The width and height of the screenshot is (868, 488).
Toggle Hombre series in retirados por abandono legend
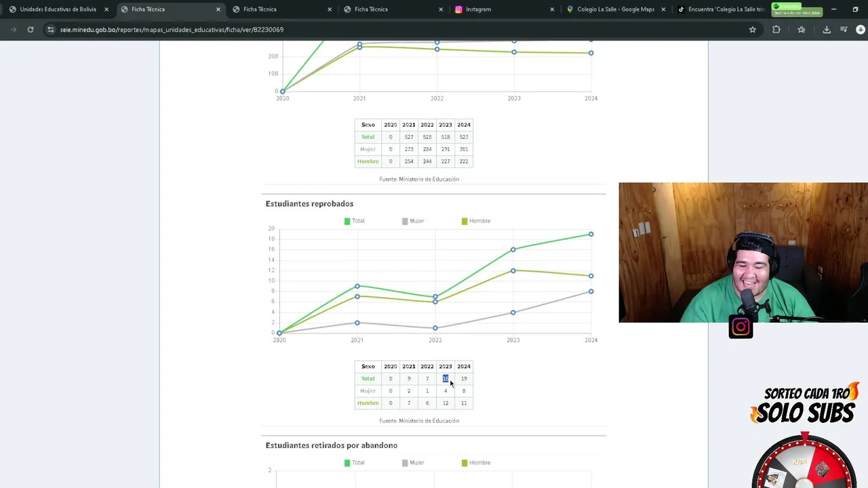click(x=476, y=463)
